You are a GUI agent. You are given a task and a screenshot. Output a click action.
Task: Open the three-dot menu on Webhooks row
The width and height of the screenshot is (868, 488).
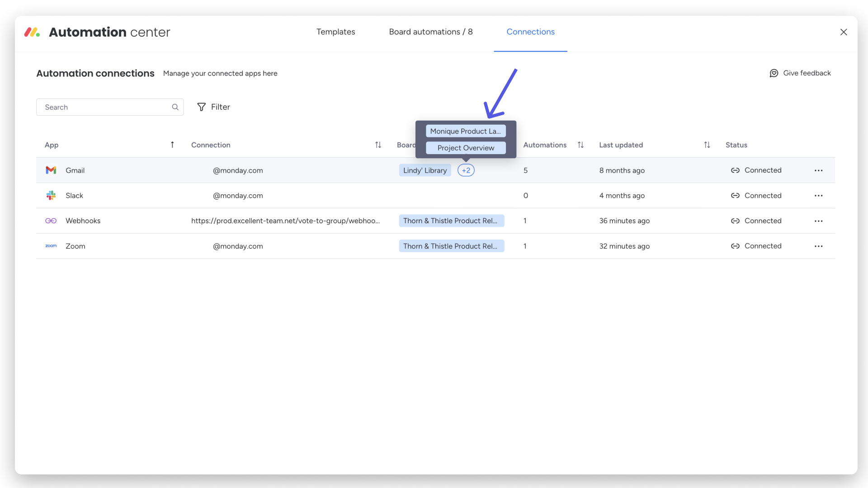coord(818,221)
